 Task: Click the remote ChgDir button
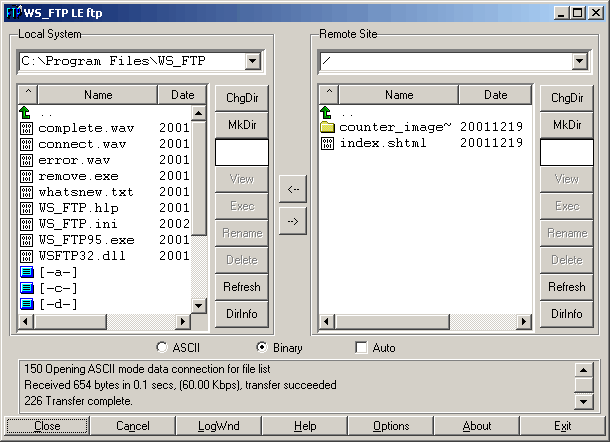coord(567,98)
